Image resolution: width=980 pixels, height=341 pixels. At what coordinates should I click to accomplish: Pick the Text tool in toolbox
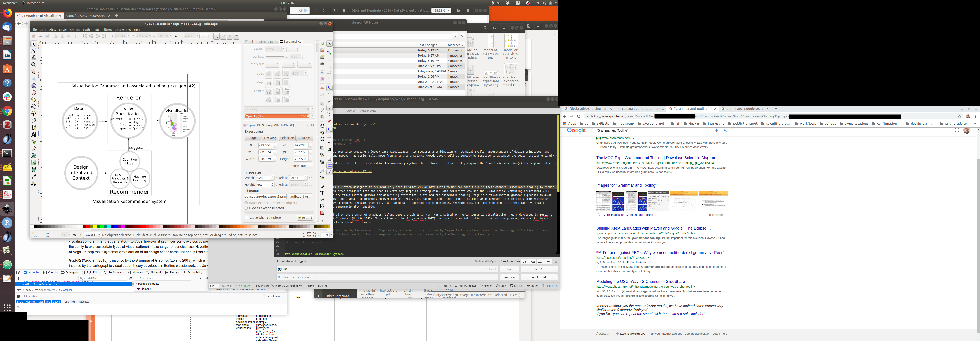[x=33, y=135]
